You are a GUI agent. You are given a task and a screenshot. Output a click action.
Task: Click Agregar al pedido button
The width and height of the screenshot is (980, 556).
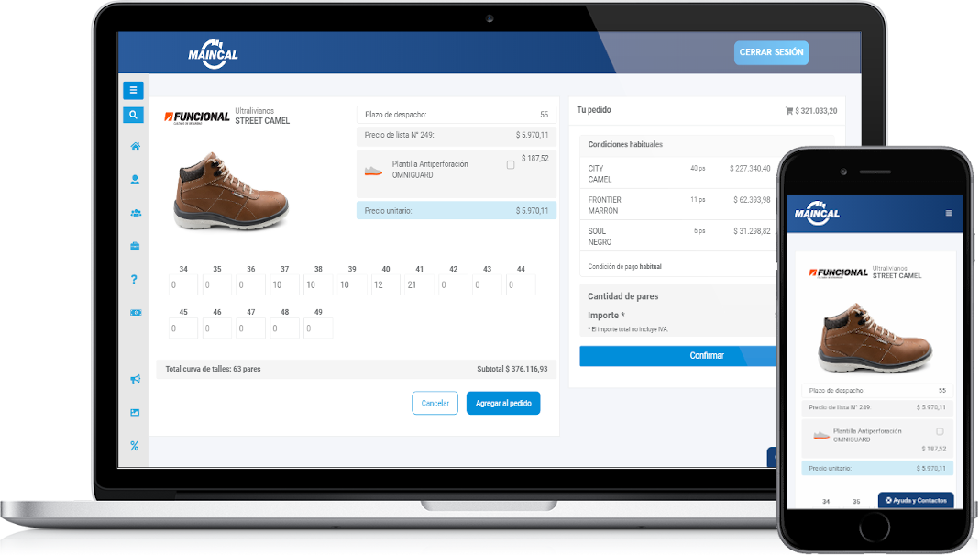click(x=503, y=404)
